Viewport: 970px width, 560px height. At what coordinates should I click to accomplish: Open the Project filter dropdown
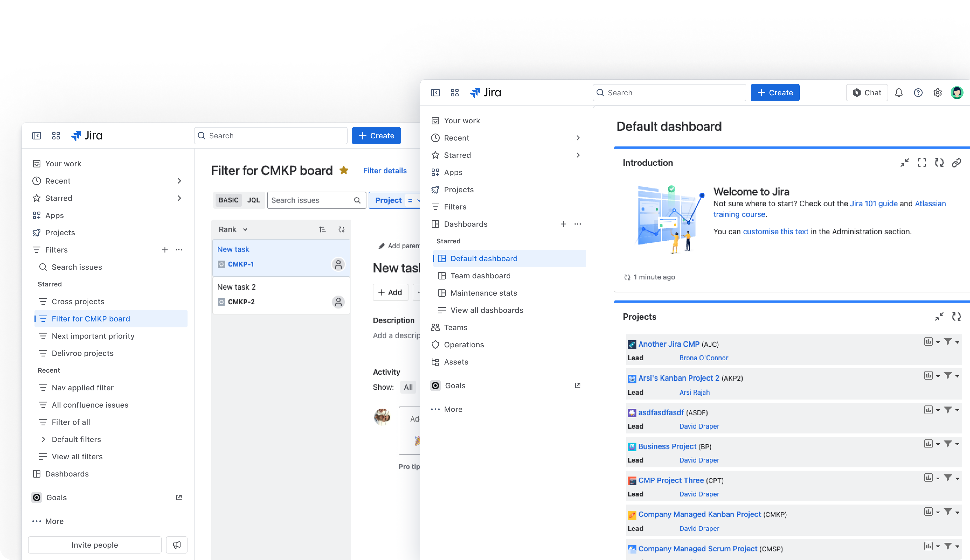coord(395,200)
